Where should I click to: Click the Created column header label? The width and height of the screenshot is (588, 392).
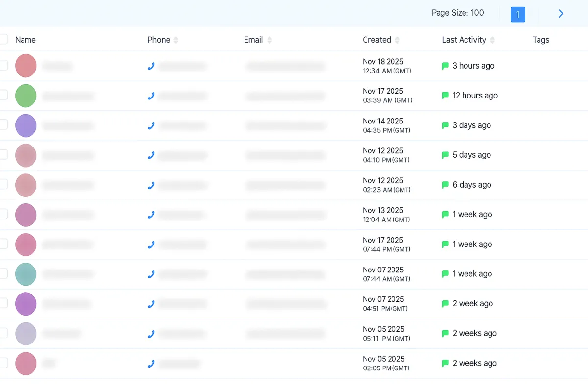click(x=377, y=40)
